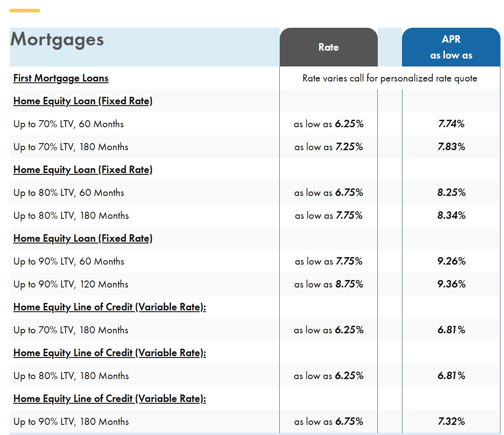Screen dimensions: 504x435
Task: Open Home Equity Loan link above 90% LTV rows
Action: (x=83, y=239)
